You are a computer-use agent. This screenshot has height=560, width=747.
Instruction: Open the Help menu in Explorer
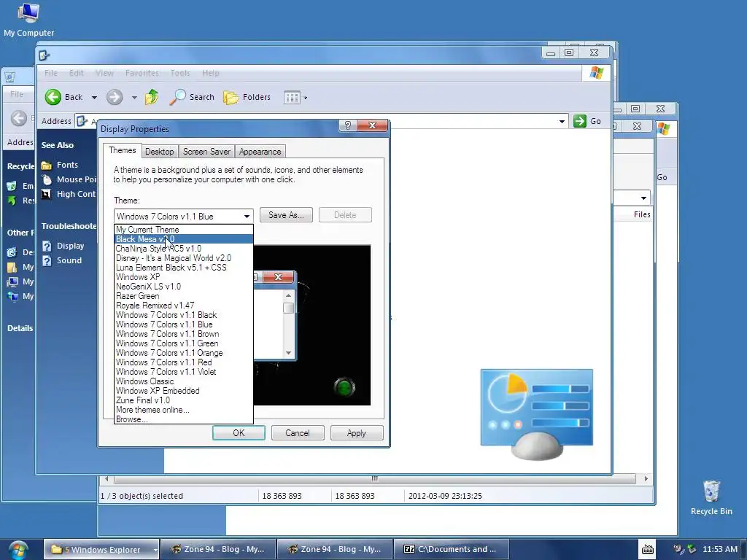(211, 74)
